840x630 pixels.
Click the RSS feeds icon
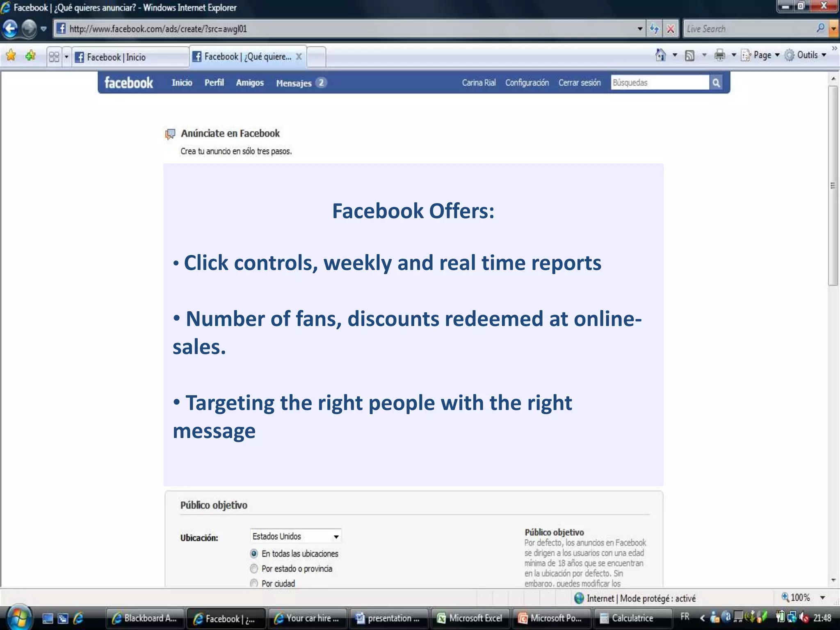[690, 55]
